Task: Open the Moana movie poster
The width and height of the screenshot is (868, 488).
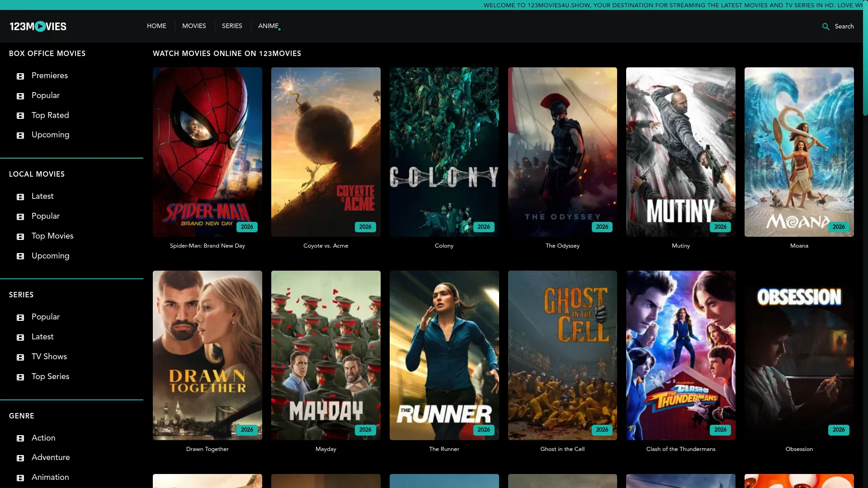Action: coord(799,152)
